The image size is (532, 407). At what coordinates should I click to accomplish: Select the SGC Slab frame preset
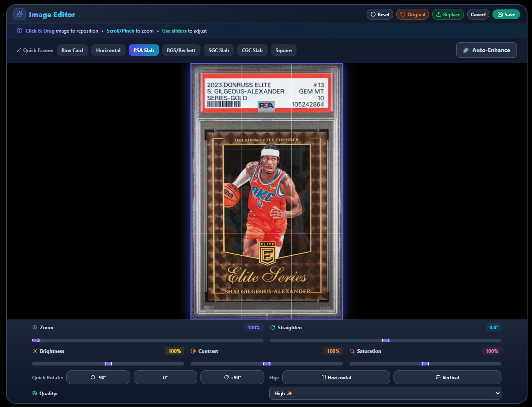(218, 50)
